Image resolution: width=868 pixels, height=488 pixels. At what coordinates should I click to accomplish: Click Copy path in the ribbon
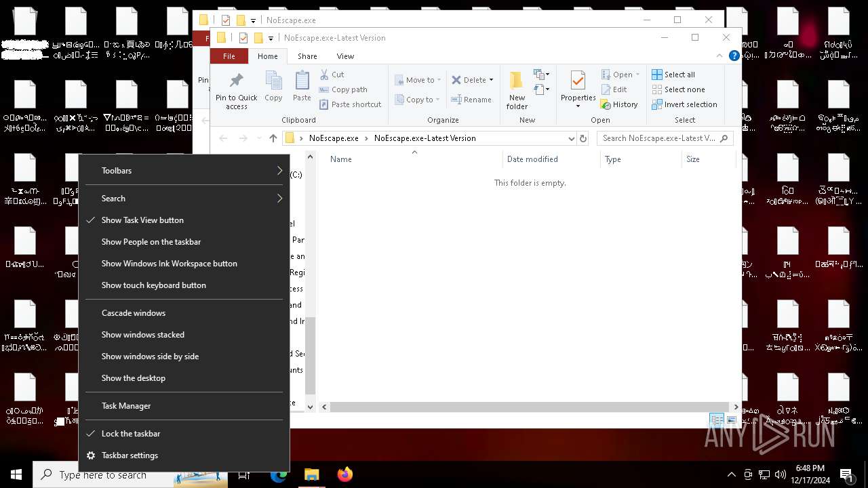click(344, 89)
